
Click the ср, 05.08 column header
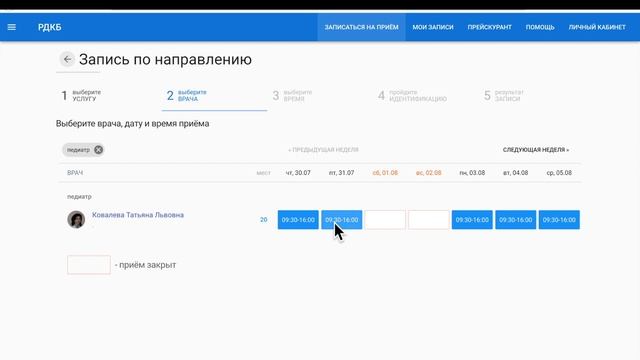point(559,173)
